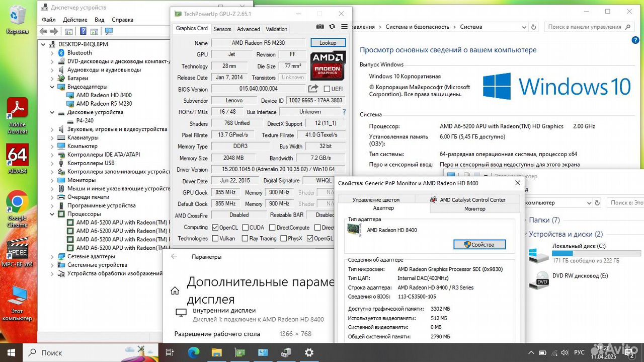Screen dimensions: 644x362
Task: Click blue Help icon in Device Manager toolbar
Action: 83,31
